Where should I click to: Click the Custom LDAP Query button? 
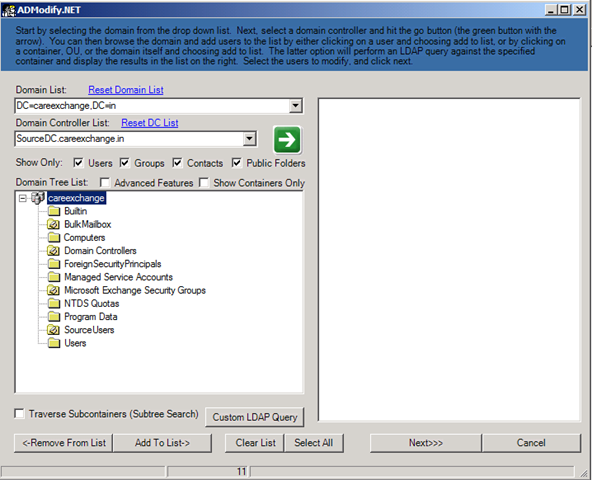coord(254,417)
